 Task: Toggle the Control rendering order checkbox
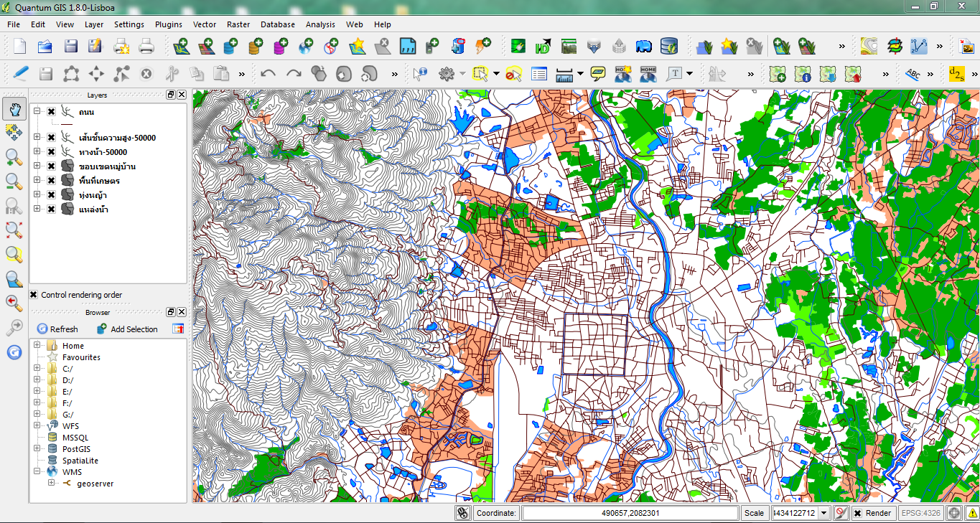pos(34,295)
